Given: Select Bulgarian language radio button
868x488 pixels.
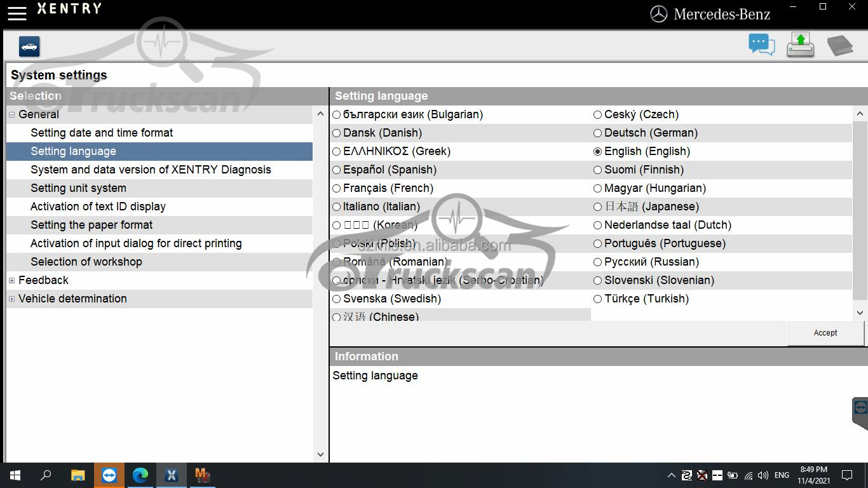Looking at the screenshot, I should point(337,115).
